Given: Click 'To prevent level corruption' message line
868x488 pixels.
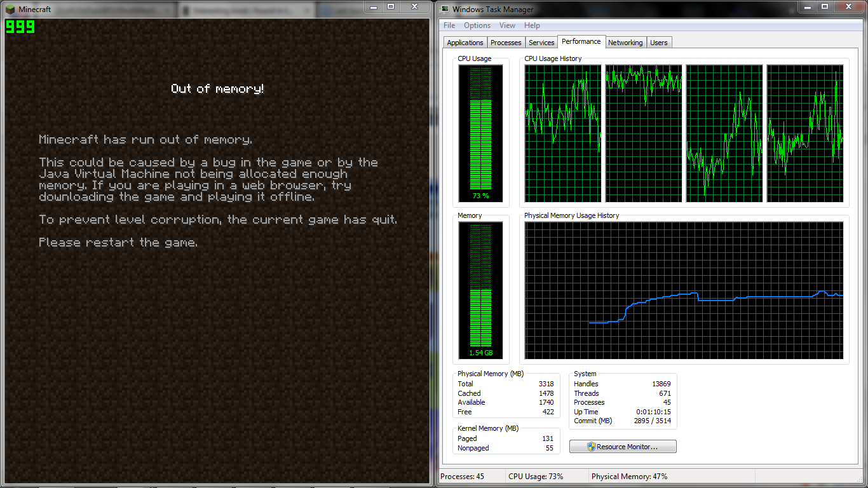Looking at the screenshot, I should [x=218, y=220].
